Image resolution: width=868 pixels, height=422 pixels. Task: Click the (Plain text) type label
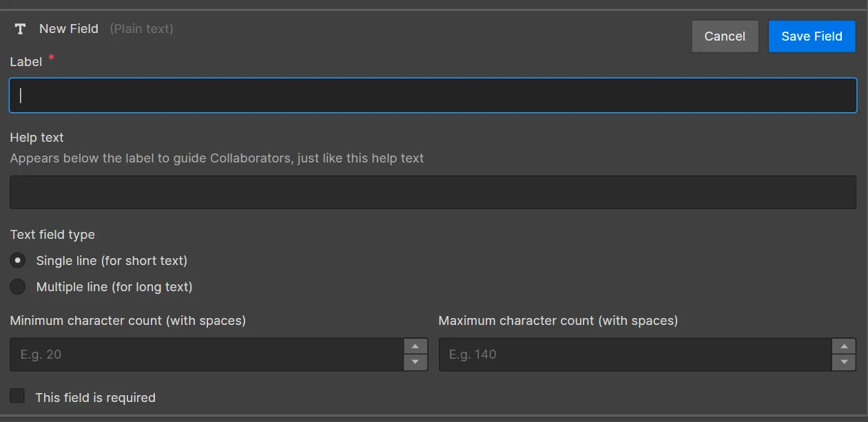tap(141, 29)
